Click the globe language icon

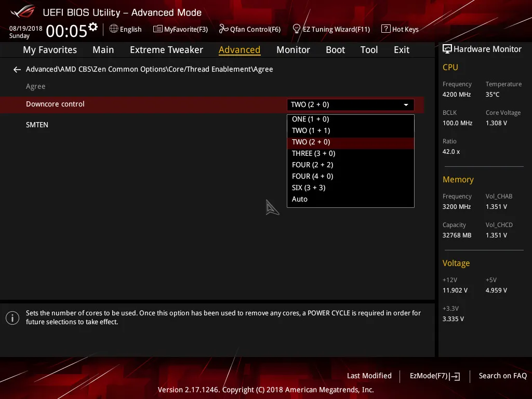pyautogui.click(x=114, y=29)
